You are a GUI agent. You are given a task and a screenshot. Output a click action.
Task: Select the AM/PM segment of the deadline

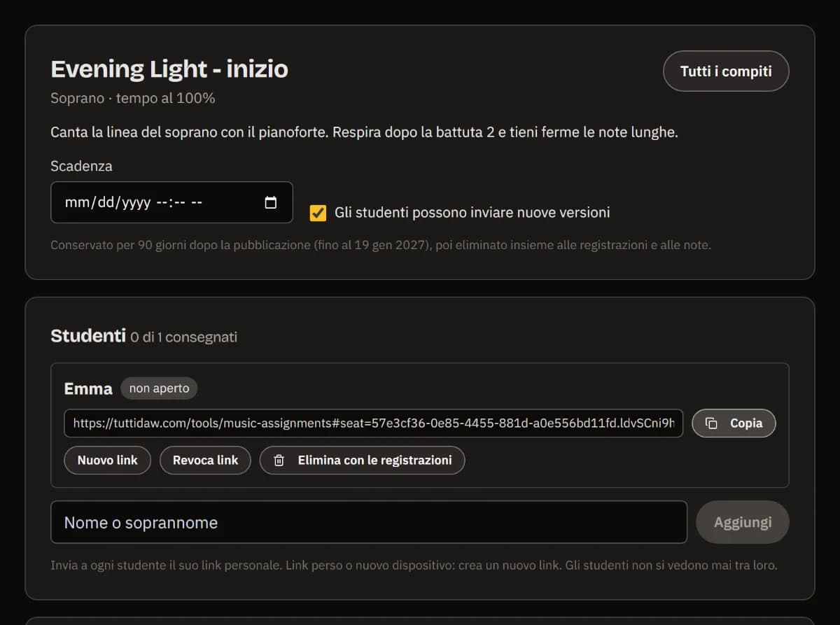197,203
